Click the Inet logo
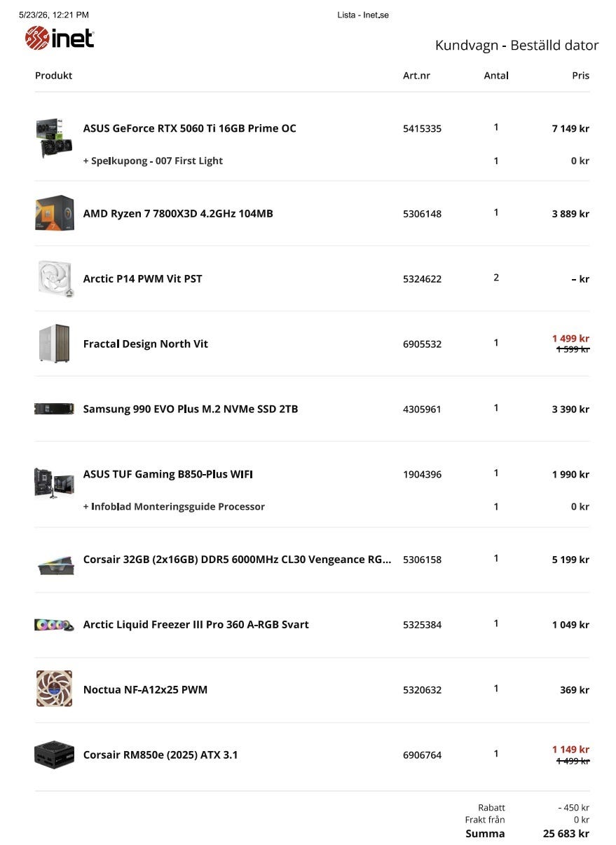This screenshot has width=616, height=845. tap(59, 38)
